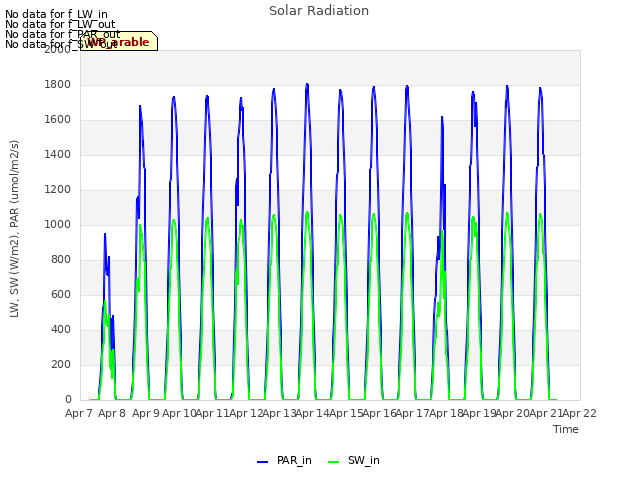
Task: Click the Apr 18 x-axis tick label
Action: (446, 413)
